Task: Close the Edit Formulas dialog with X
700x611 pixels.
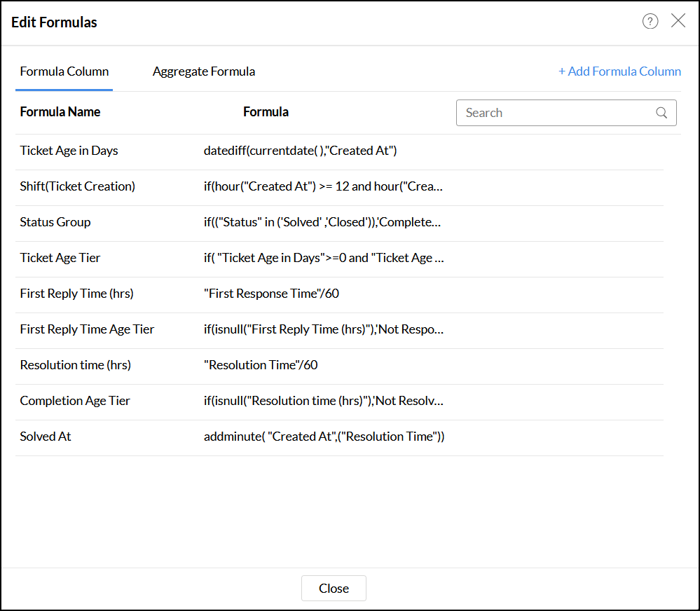Action: pos(678,21)
